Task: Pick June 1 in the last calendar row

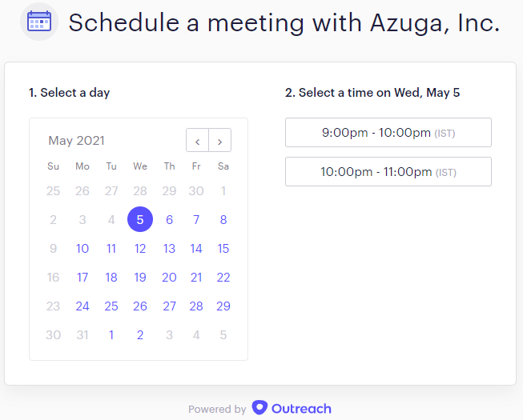Action: (111, 334)
